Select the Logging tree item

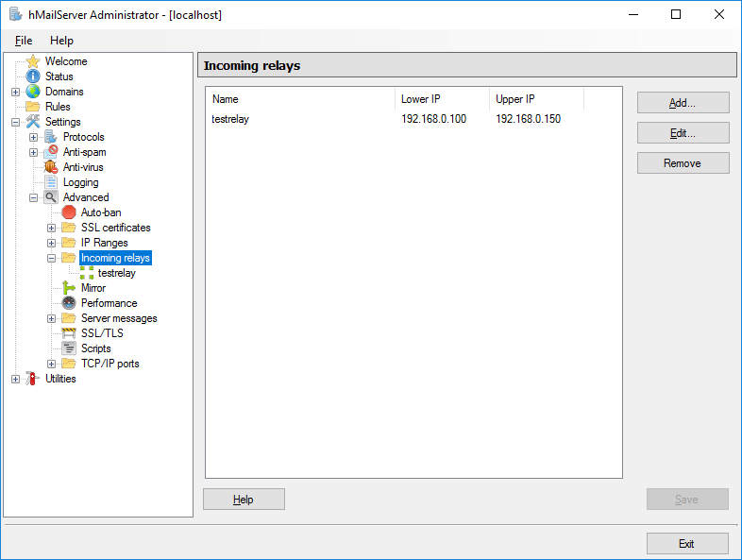point(81,182)
